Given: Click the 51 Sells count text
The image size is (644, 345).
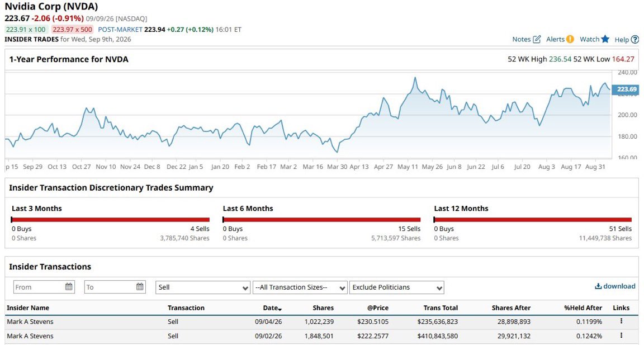Looking at the screenshot, I should coord(621,229).
